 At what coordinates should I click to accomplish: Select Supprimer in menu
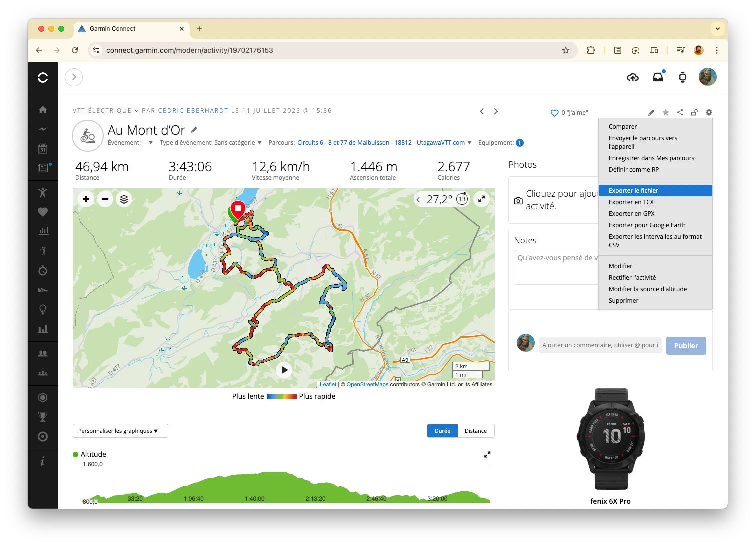pyautogui.click(x=655, y=301)
